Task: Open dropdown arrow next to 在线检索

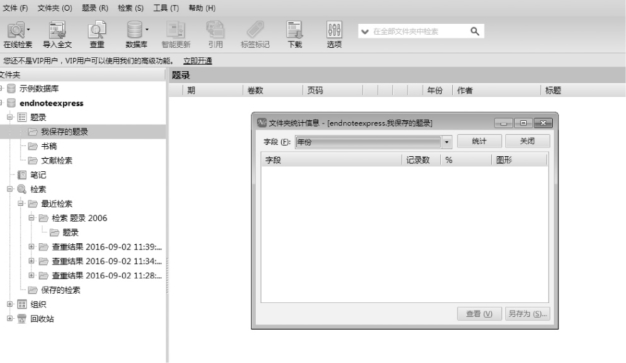Action: pos(28,29)
